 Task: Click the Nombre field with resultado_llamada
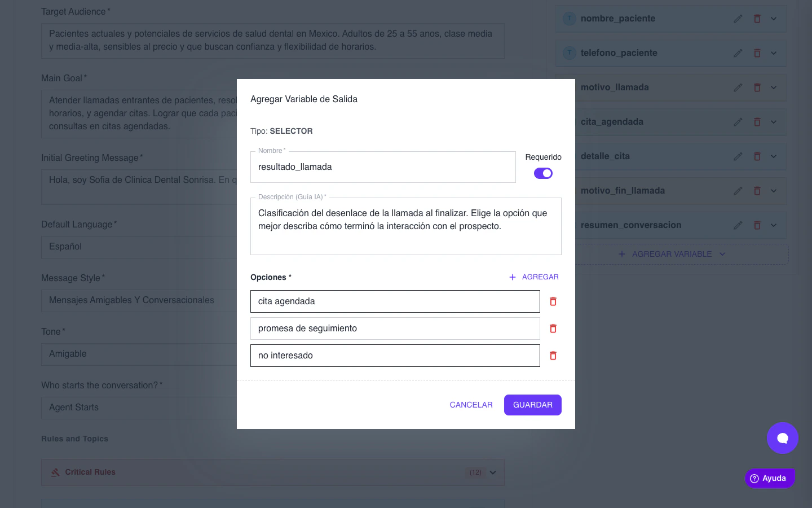tap(383, 167)
